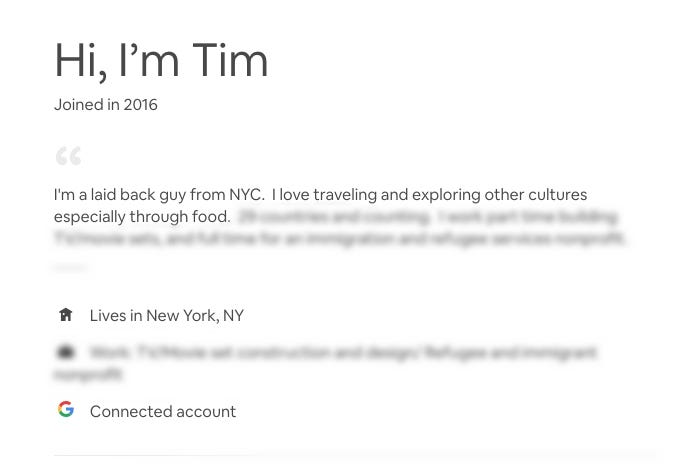Click the house icon beside Lives in
The height and width of the screenshot is (474, 700).
[x=66, y=315]
